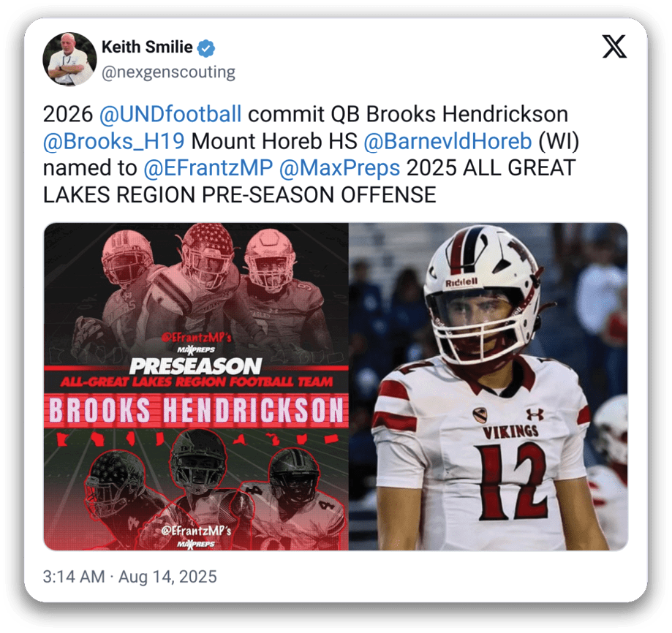672x633 pixels.
Task: Open the photo of player number 12
Action: pos(488,387)
